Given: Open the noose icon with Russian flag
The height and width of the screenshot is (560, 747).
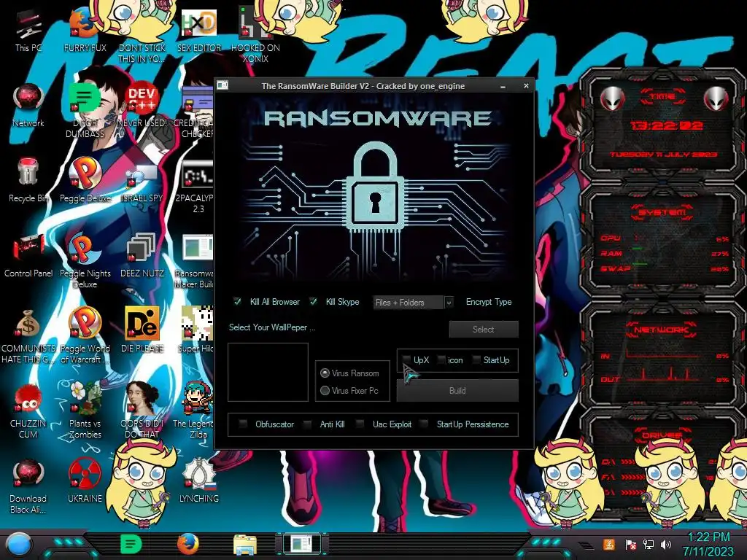Looking at the screenshot, I should point(198,480).
